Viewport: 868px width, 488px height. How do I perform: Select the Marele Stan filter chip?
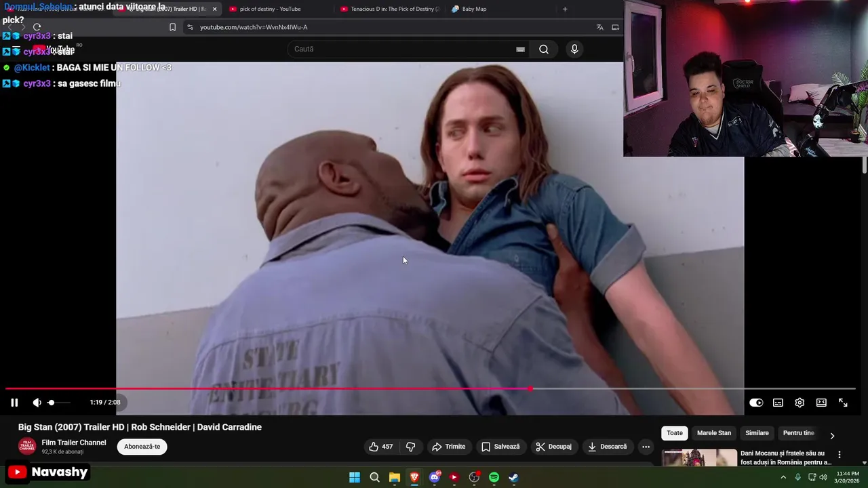(x=714, y=433)
